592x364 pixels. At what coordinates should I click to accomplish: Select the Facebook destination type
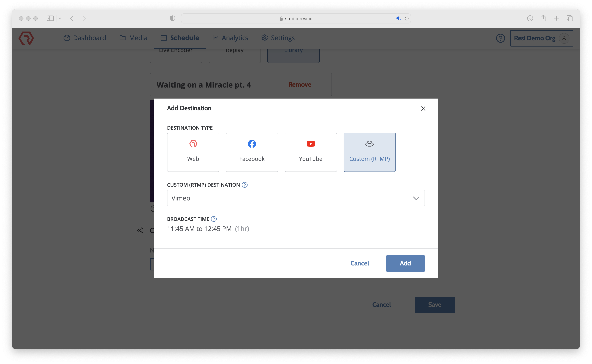[252, 152]
